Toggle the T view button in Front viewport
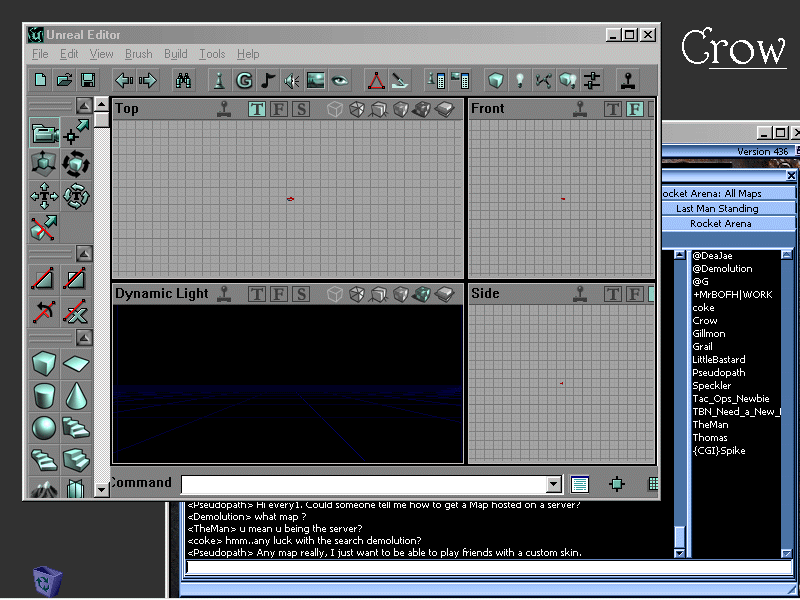Viewport: 800px width, 600px height. 613,109
